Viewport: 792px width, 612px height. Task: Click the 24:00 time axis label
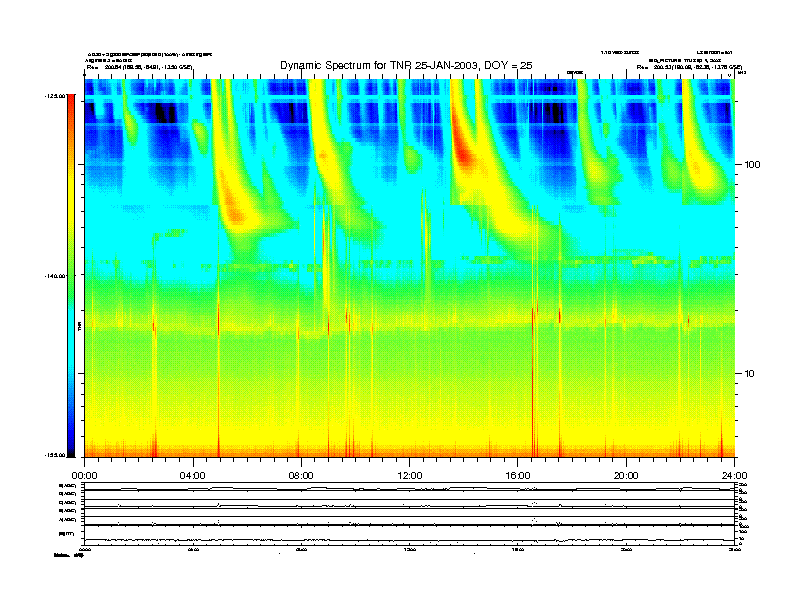[734, 476]
